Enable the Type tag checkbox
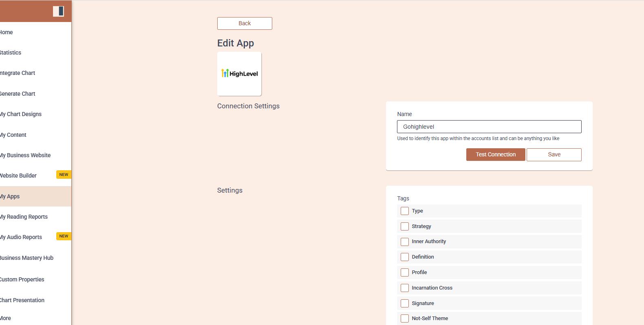This screenshot has height=325, width=644. [405, 211]
